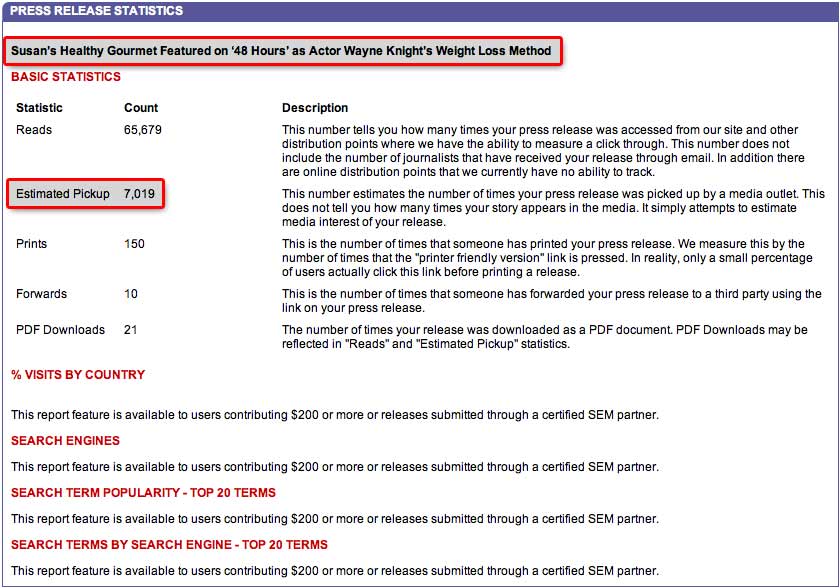Viewport: 840px width, 588px height.
Task: Click the % VISITS BY COUNTRY heading
Action: [x=78, y=374]
